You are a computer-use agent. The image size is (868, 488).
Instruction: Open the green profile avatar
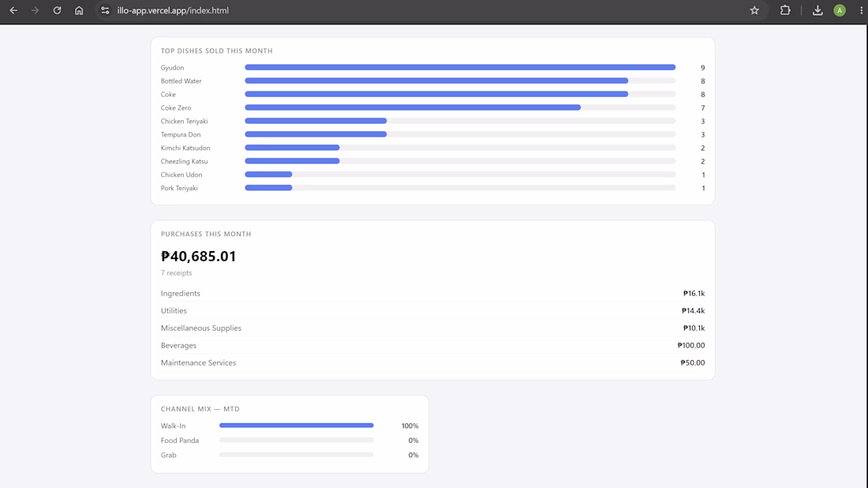[x=840, y=10]
